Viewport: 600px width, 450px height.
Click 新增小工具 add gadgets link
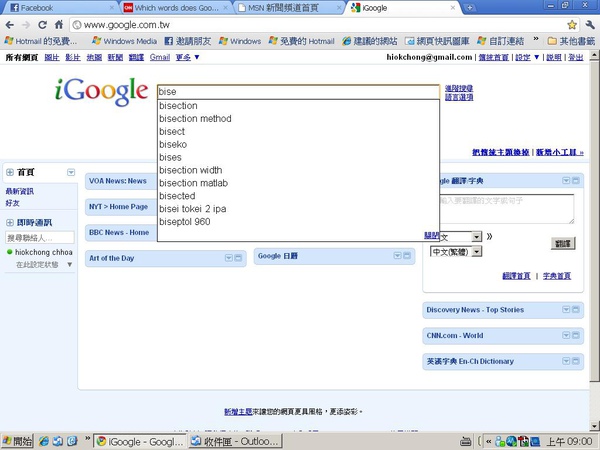(560, 152)
